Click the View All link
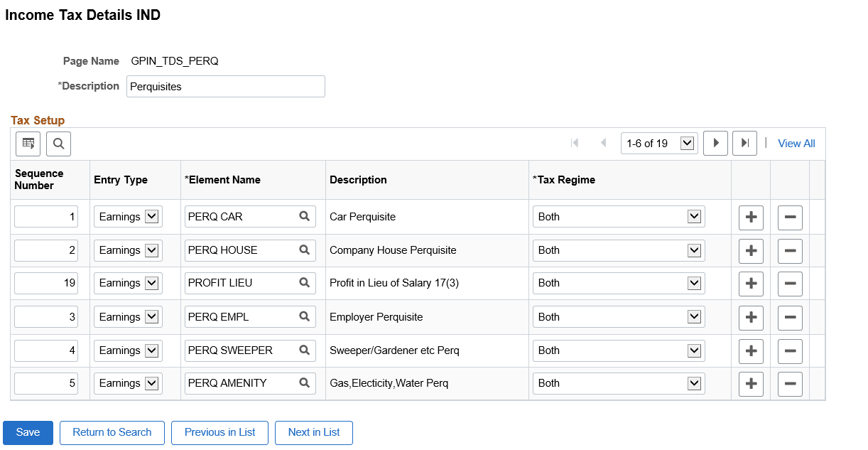The height and width of the screenshot is (450, 868). (796, 143)
